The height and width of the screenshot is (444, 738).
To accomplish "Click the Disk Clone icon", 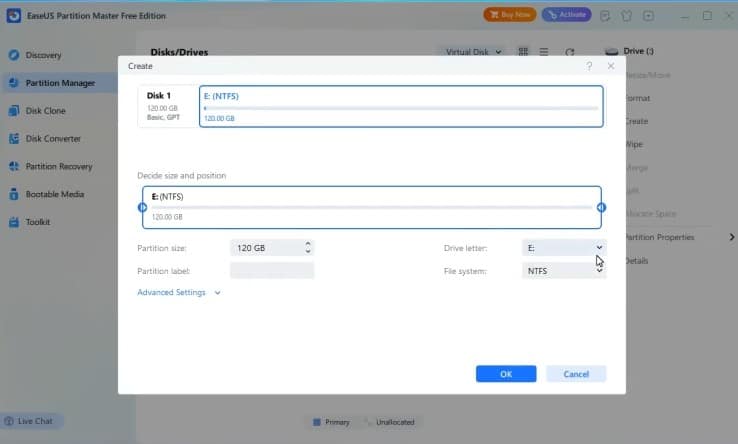I will (x=14, y=111).
